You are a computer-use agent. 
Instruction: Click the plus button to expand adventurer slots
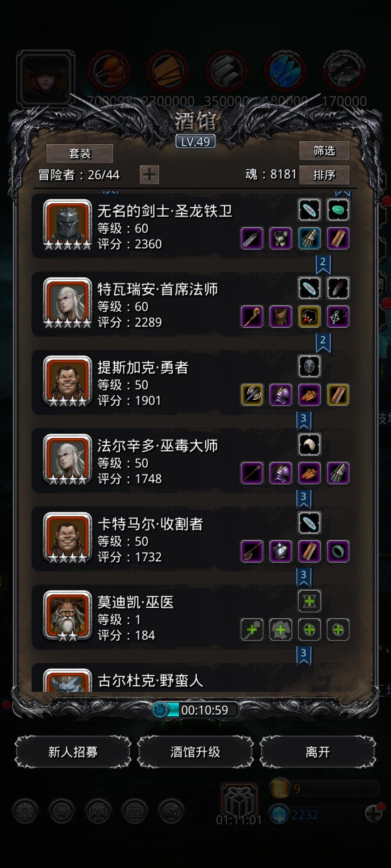[x=149, y=175]
